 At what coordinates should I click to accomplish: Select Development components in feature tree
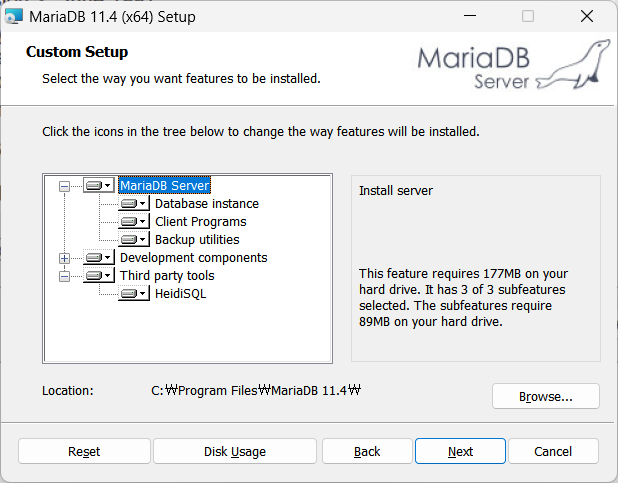click(x=194, y=258)
